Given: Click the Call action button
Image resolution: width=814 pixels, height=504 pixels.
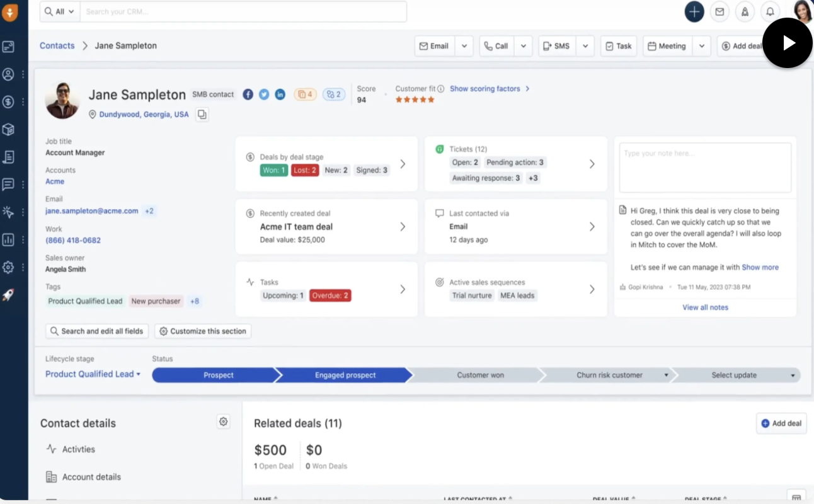Looking at the screenshot, I should [x=497, y=46].
